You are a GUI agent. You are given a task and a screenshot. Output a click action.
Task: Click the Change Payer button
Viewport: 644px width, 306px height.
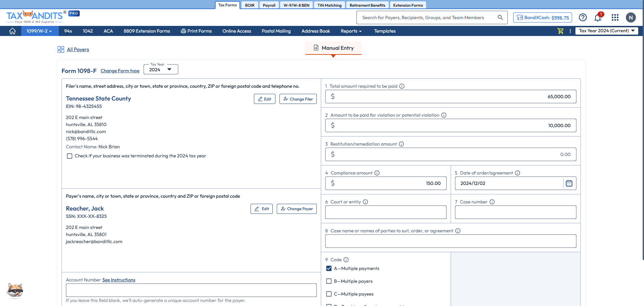tap(297, 209)
